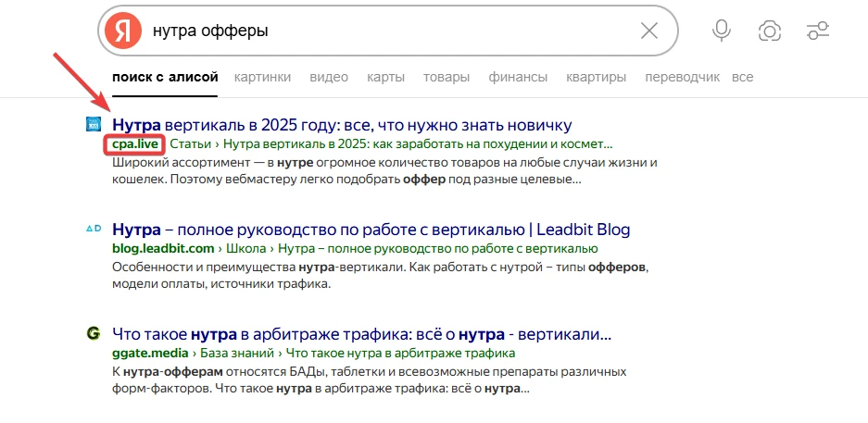Viewport: 868px width, 423px height.
Task: Select the товары tab
Action: (447, 77)
